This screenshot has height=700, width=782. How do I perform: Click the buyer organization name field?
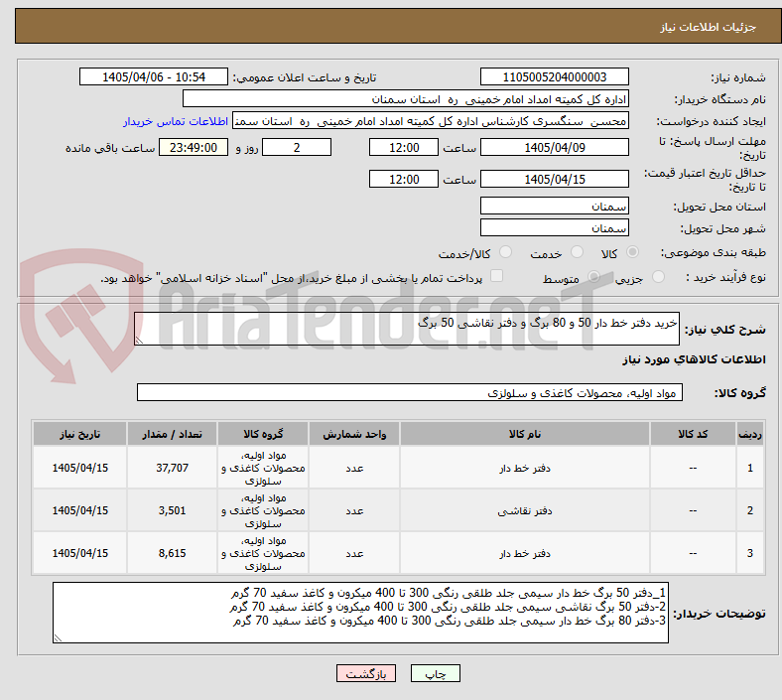pos(406,98)
